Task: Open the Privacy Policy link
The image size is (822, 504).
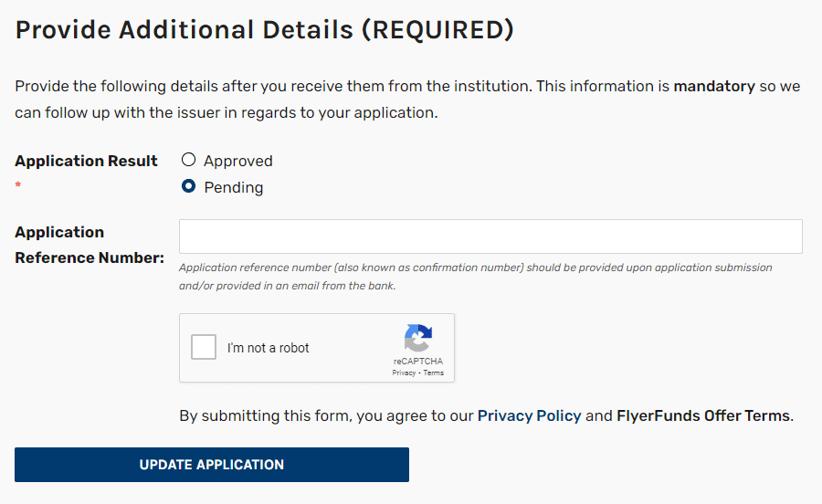Action: pyautogui.click(x=529, y=416)
